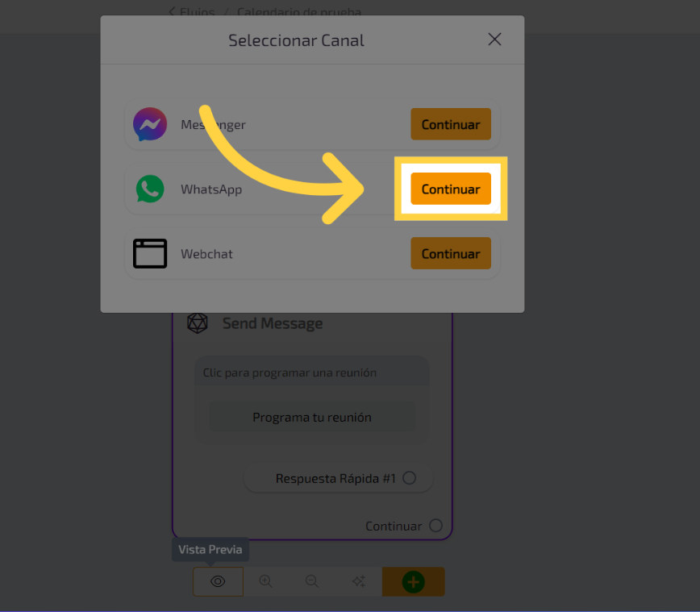Click the Messenger logo icon
Image resolution: width=700 pixels, height=612 pixels.
pyautogui.click(x=150, y=124)
